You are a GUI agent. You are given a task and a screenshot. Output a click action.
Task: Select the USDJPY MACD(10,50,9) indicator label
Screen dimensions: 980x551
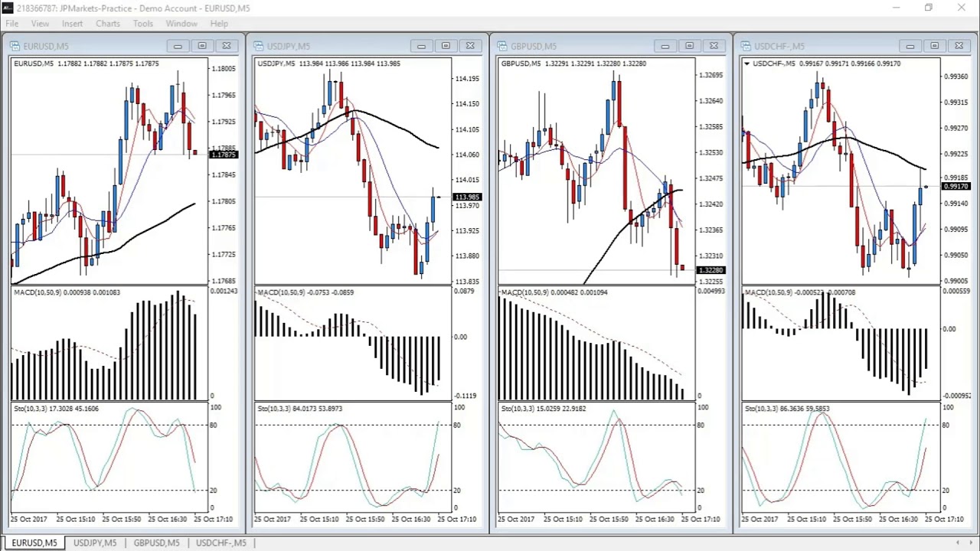pos(305,292)
